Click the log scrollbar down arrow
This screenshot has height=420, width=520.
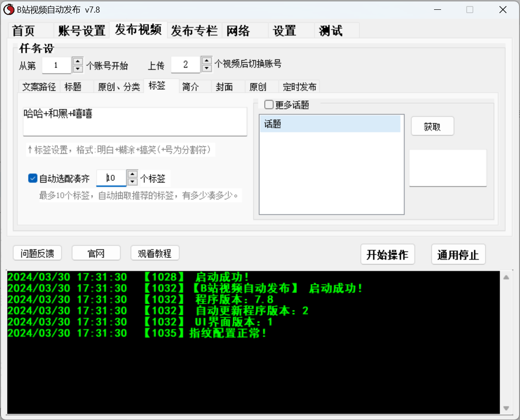pos(506,408)
